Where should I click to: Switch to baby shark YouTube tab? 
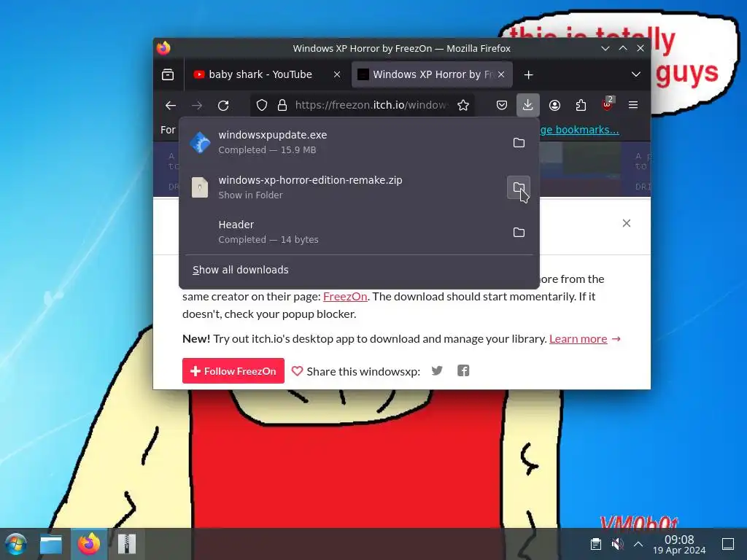click(266, 75)
